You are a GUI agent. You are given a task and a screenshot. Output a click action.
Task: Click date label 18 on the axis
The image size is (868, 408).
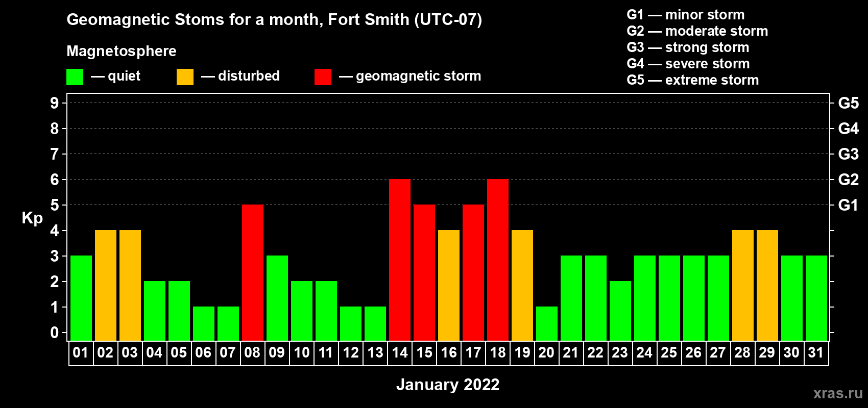click(x=498, y=353)
